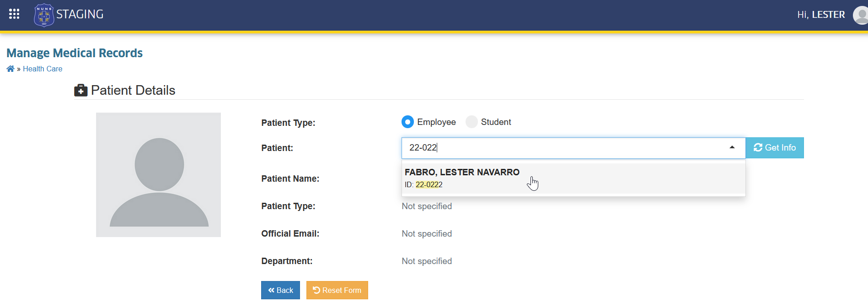Click the refresh icon on Get Info
868x308 pixels.
[758, 147]
